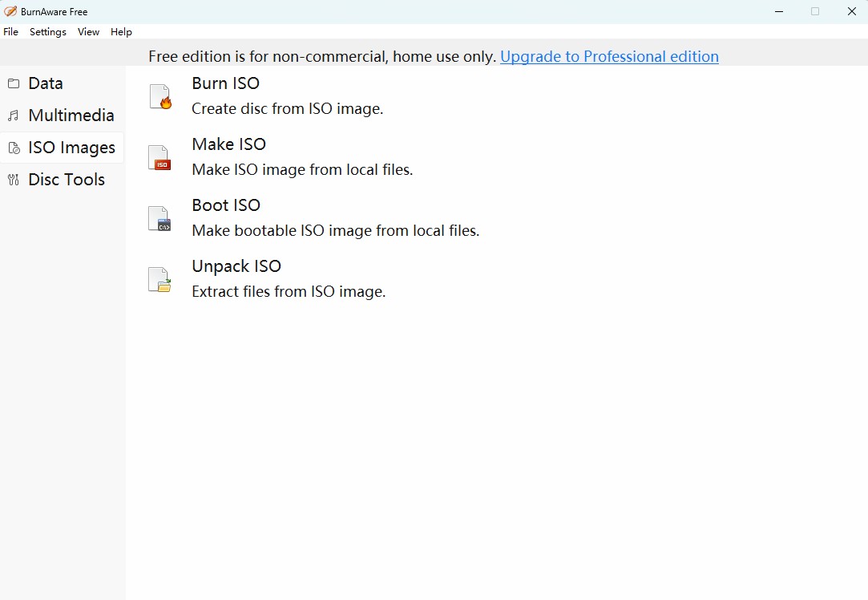Click the red Make ISO icon
868x600 pixels.
tap(160, 157)
